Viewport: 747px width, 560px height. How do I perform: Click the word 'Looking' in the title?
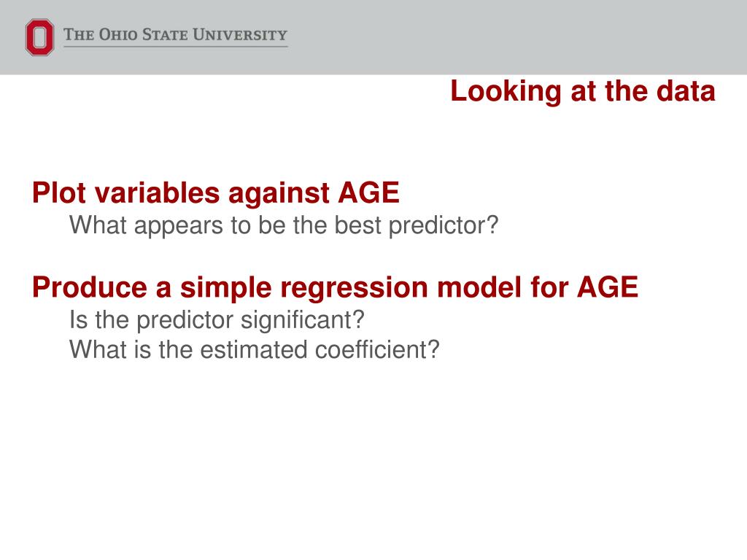(x=506, y=92)
